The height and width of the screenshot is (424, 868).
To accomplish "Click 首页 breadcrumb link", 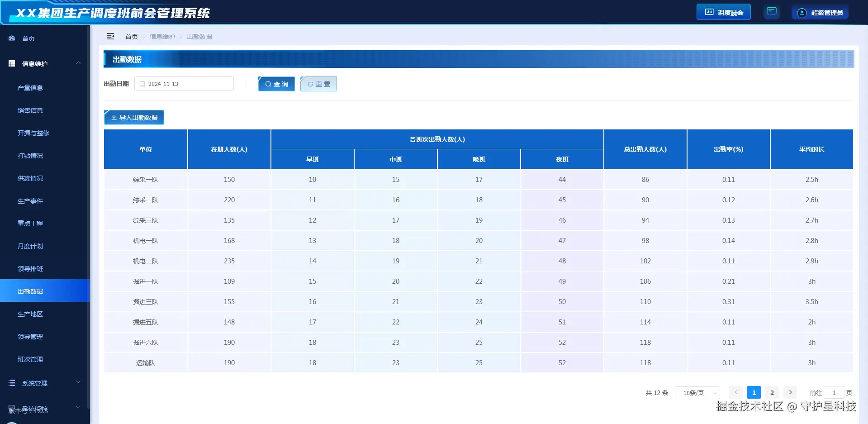I will (x=132, y=37).
